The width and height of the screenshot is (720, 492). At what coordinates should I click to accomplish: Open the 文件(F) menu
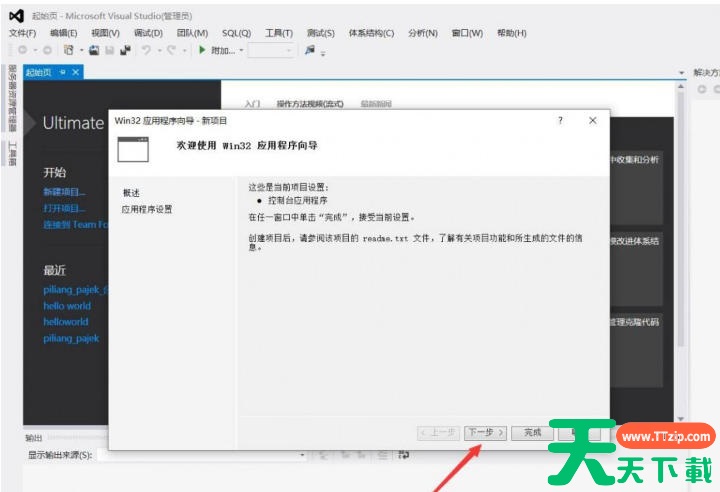point(22,33)
